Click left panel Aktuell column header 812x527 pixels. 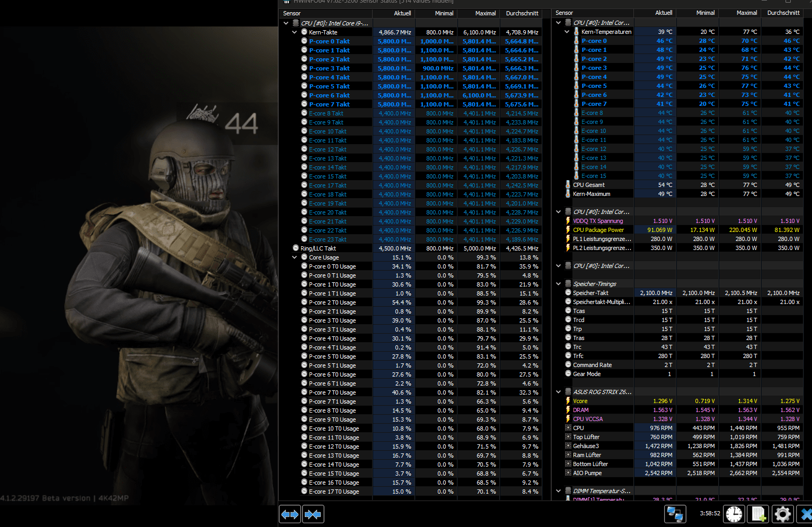pyautogui.click(x=394, y=13)
